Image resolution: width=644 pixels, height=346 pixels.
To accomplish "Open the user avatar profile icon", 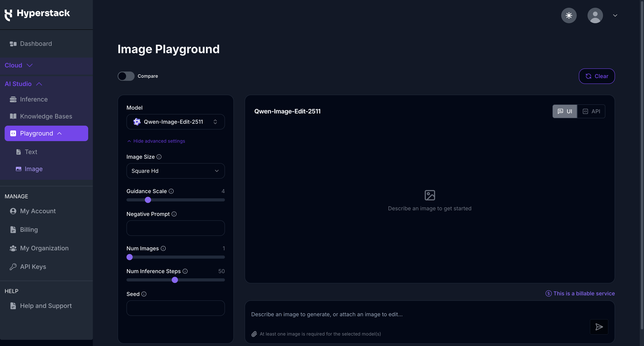I will point(595,15).
